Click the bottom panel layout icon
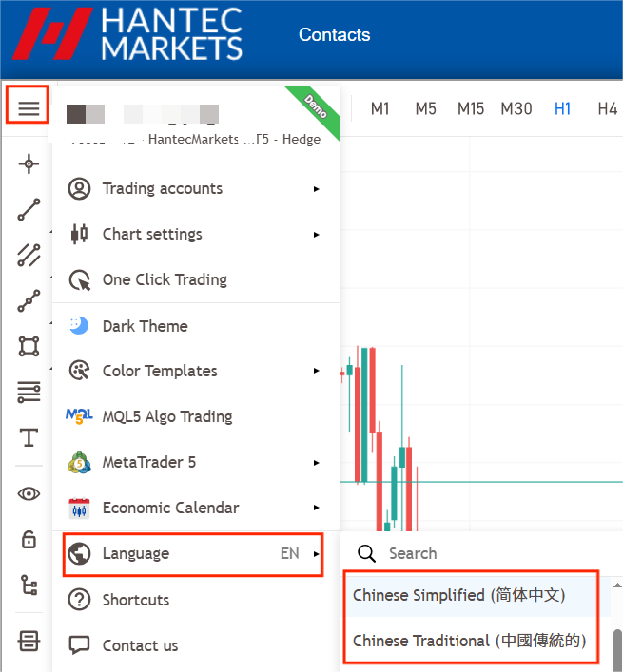Image resolution: width=623 pixels, height=672 pixels. point(29,642)
